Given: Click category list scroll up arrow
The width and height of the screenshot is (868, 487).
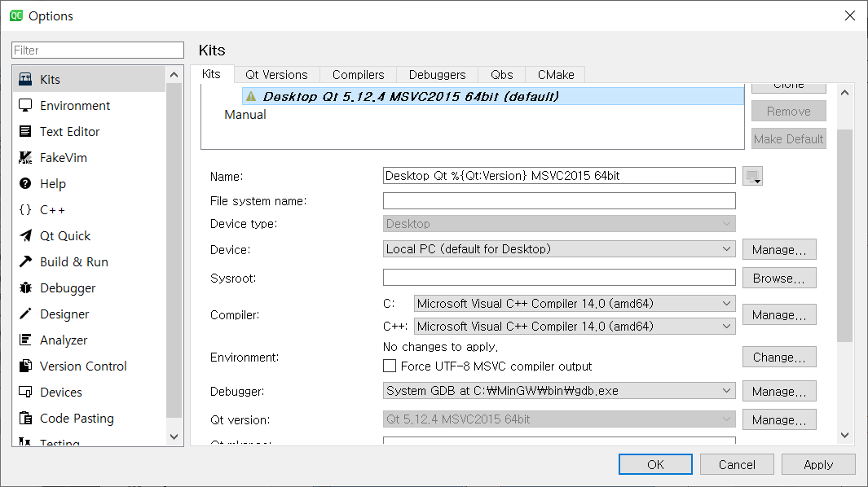Looking at the screenshot, I should pos(174,74).
